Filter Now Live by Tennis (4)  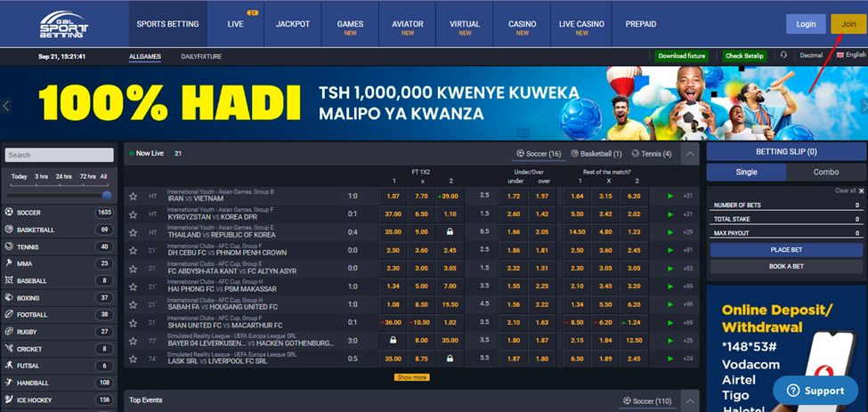click(x=652, y=154)
